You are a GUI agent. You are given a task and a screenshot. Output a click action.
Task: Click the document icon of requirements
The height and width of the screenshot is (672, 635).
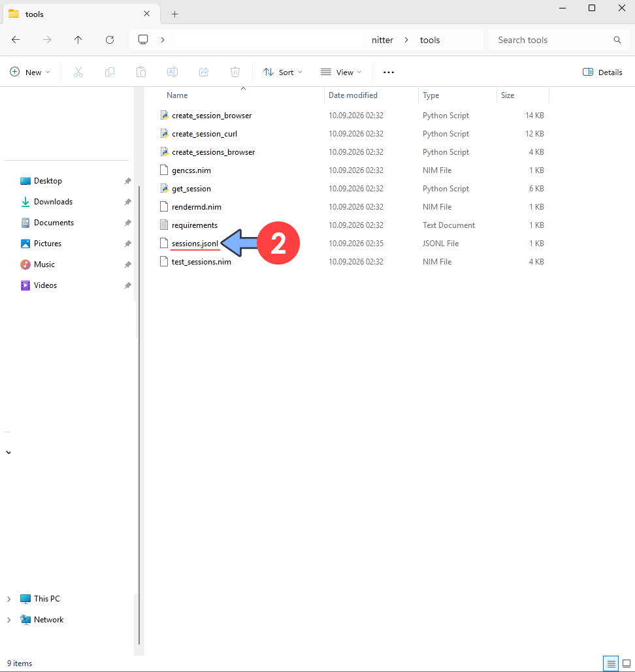(164, 225)
